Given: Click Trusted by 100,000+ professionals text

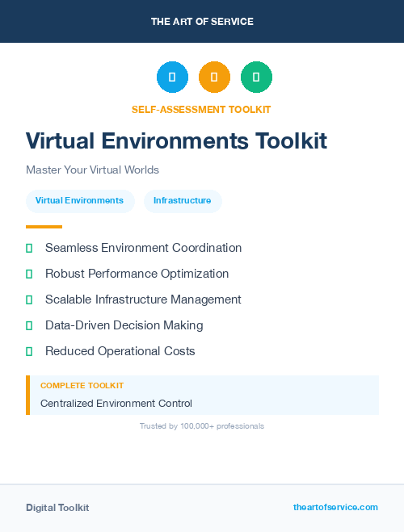Looking at the screenshot, I should [x=202, y=426].
